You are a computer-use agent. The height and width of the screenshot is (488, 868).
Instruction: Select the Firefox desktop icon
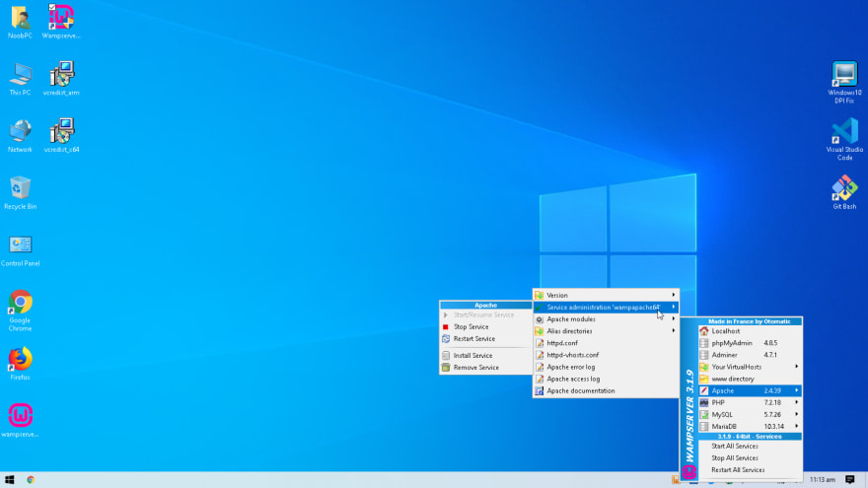click(x=20, y=364)
